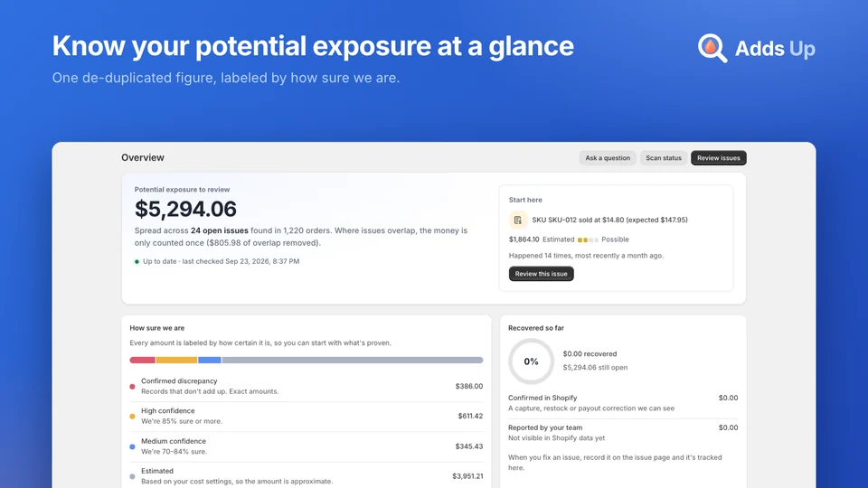Click the 0% recovered progress ring

point(531,361)
